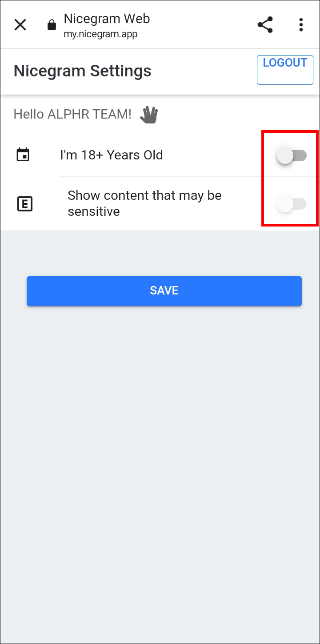This screenshot has width=320, height=644.
Task: Tap the Nicegram Web page title
Action: (107, 19)
